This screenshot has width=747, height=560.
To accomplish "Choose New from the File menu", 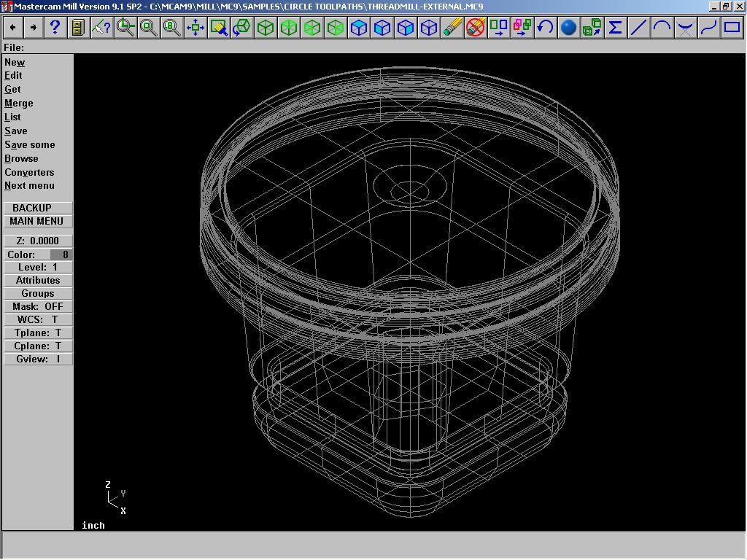I will coord(15,63).
